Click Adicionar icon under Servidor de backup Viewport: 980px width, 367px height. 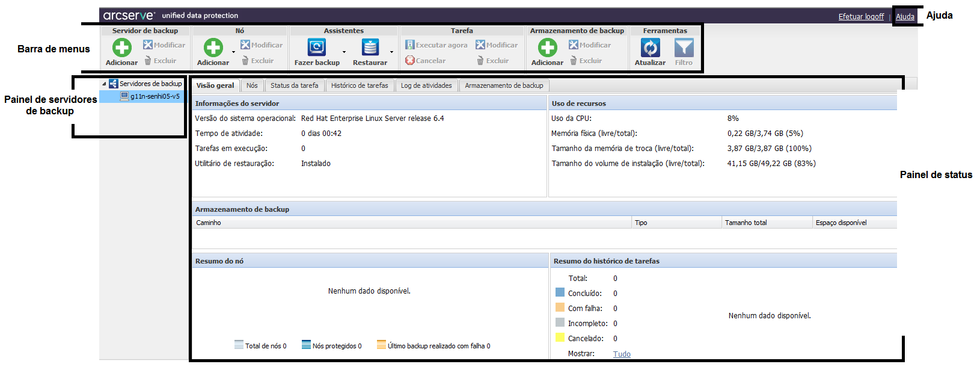(x=121, y=48)
